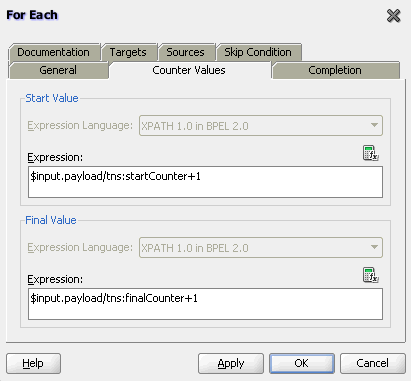Click the Final Value language dropdown arrow
The image size is (411, 381).
[374, 247]
